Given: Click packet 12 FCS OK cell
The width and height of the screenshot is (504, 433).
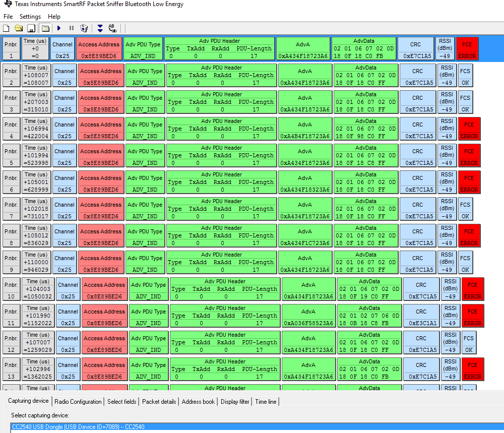Looking at the screenshot, I should pyautogui.click(x=469, y=342).
